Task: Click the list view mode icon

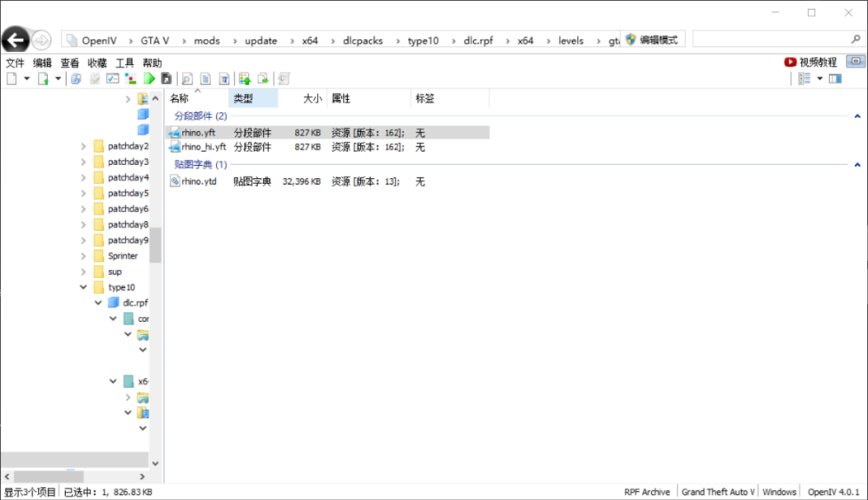Action: [x=804, y=78]
